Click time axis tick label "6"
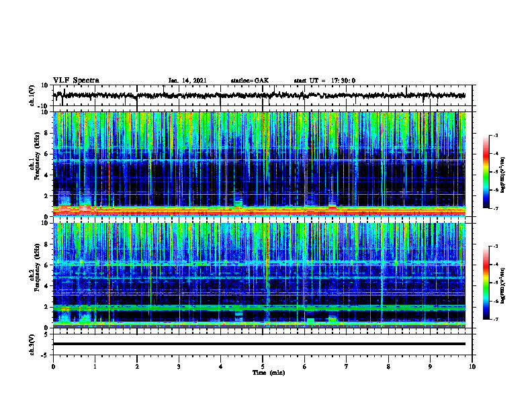Screen dimensions: 532x411 coord(304,367)
